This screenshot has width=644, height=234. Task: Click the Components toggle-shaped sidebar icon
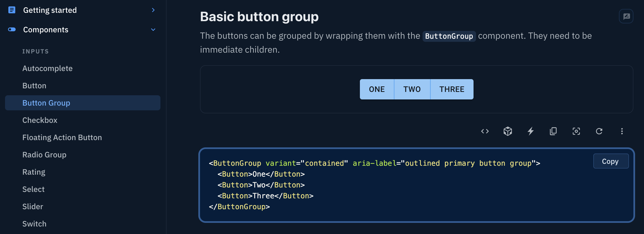tap(12, 30)
